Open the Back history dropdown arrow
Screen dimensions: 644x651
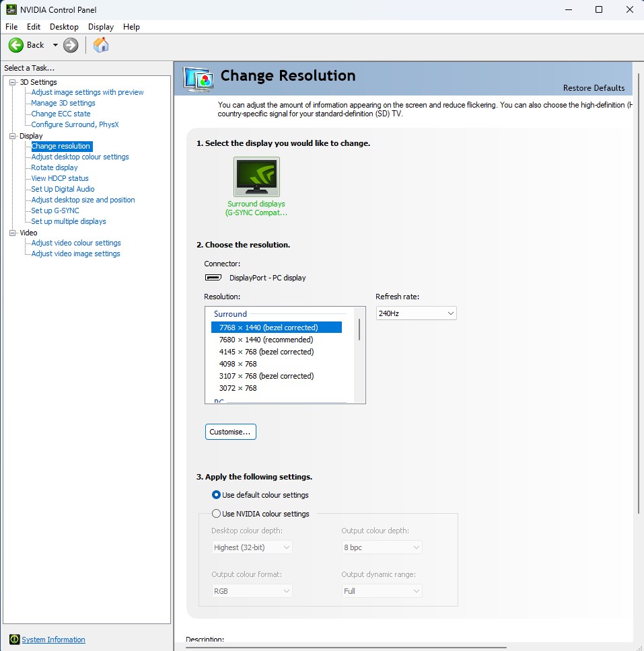click(x=55, y=45)
